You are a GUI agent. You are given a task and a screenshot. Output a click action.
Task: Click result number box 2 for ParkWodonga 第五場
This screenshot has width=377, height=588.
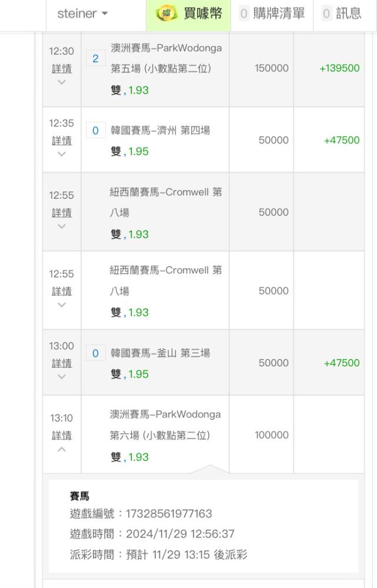[x=95, y=58]
